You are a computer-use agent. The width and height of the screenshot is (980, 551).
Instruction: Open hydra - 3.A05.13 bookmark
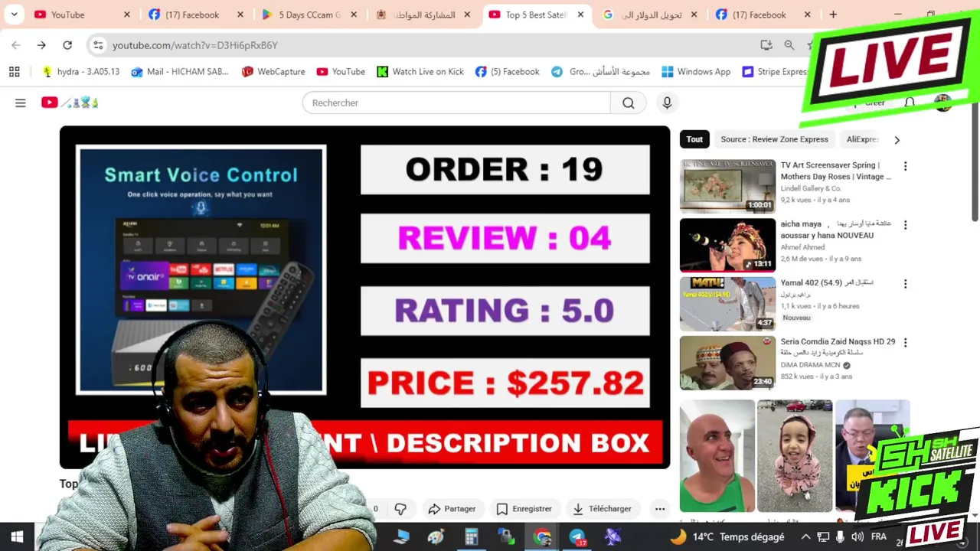pos(80,71)
